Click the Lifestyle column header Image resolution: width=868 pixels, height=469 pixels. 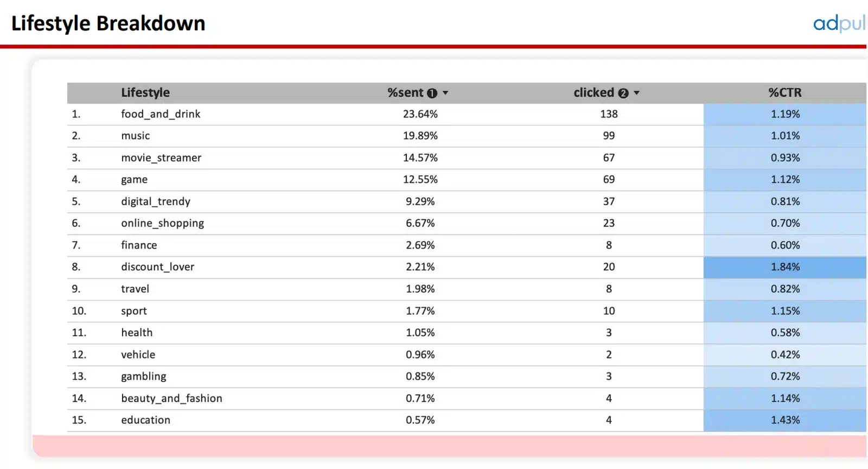point(145,93)
